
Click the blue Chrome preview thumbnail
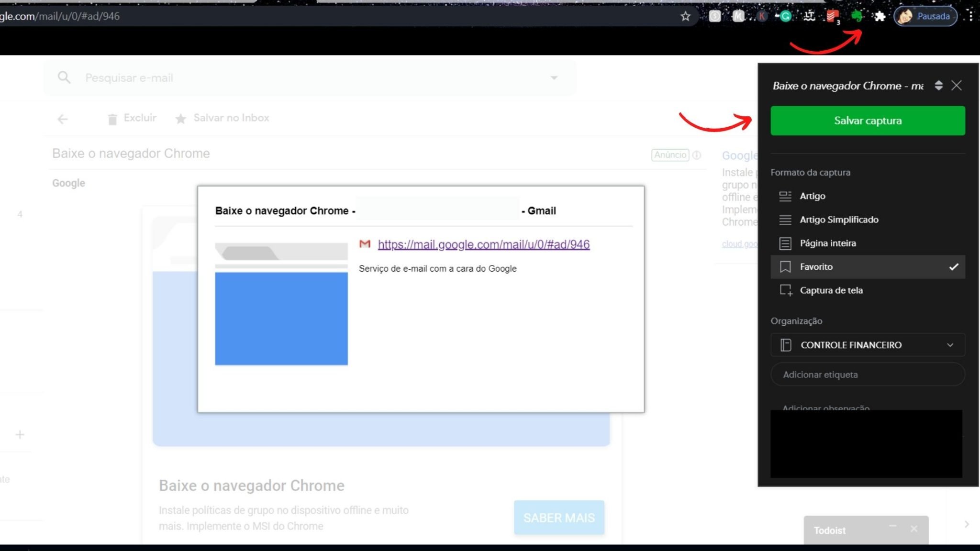281,304
